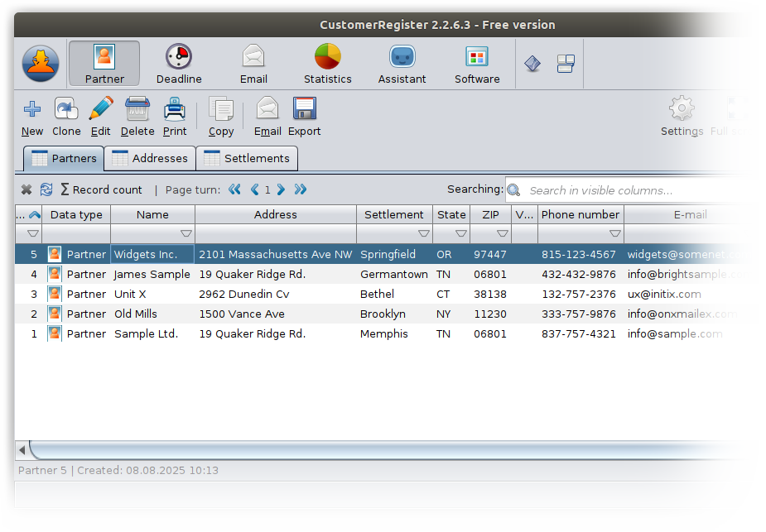Click the phone number 132-757-2376
The image size is (766, 532).
coord(578,295)
